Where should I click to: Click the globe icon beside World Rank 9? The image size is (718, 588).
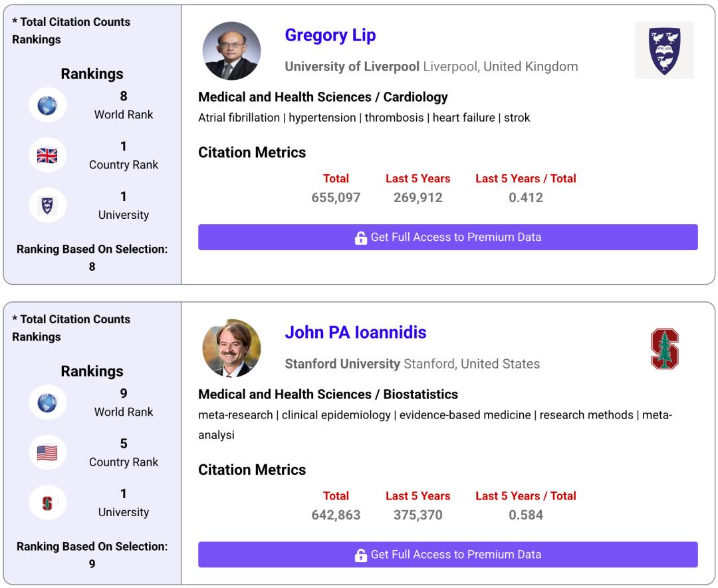pyautogui.click(x=47, y=403)
